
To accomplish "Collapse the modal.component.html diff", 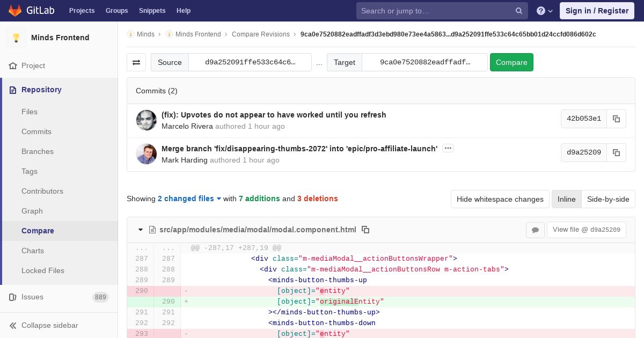I will [141, 230].
